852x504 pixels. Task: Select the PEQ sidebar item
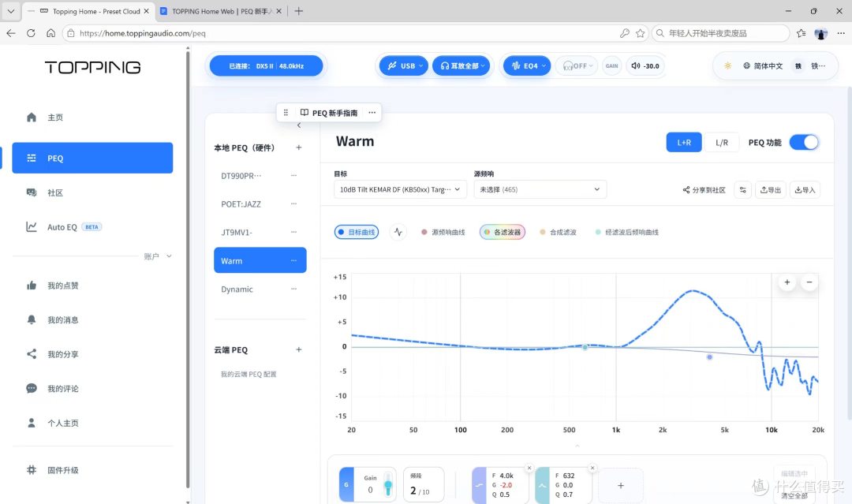pos(92,158)
